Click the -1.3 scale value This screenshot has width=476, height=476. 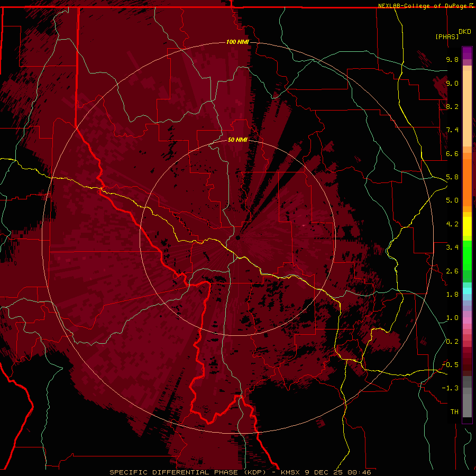(x=450, y=388)
